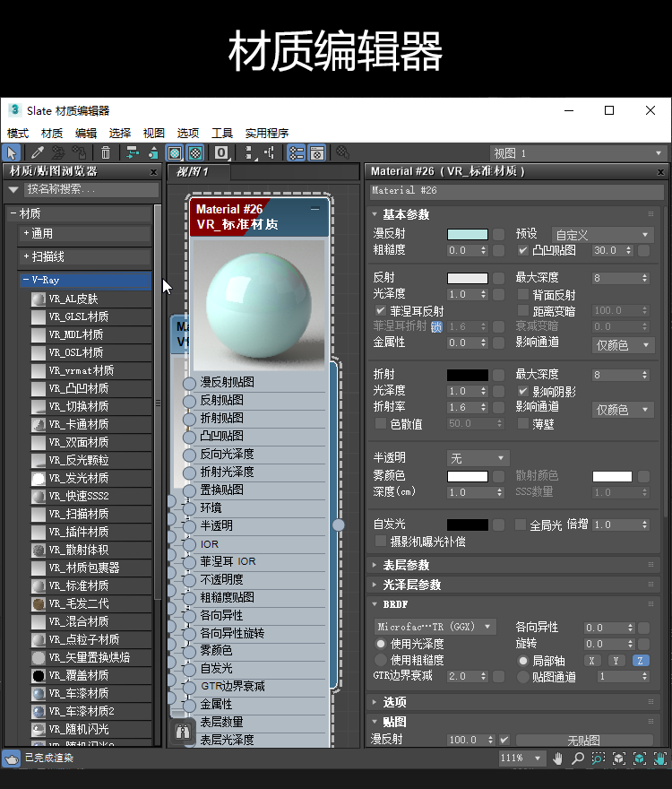Open the 视图 1 view dropdown
This screenshot has width=672, height=789.
point(577,153)
